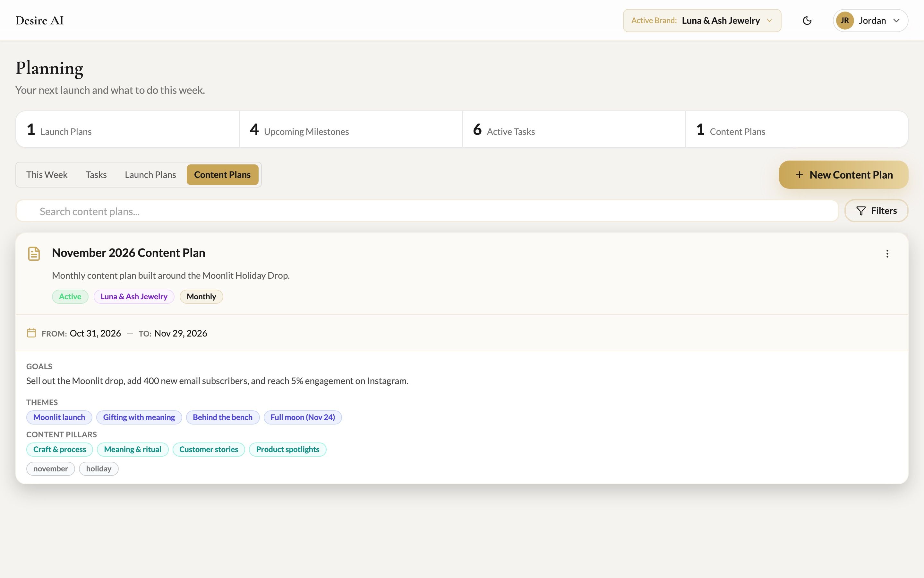This screenshot has height=578, width=924.
Task: Click the JR avatar circle
Action: click(x=844, y=21)
